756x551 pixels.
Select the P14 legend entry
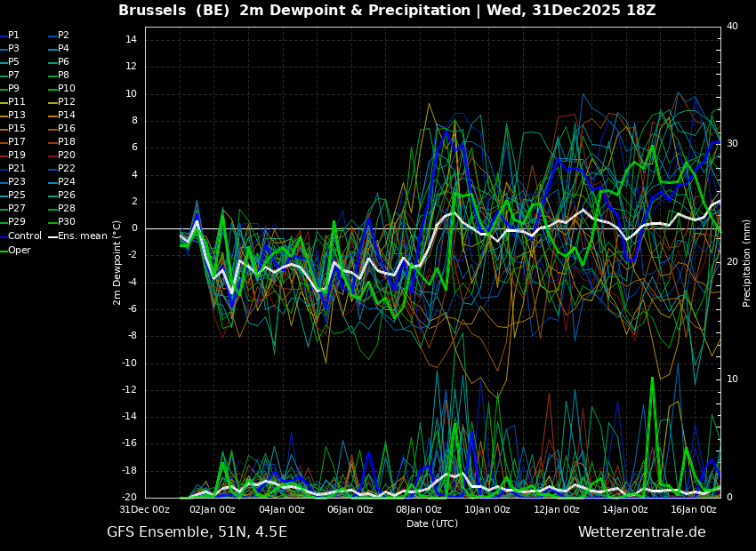(62, 116)
